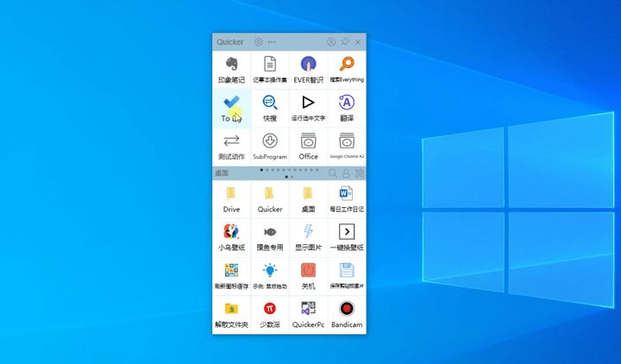Image resolution: width=621 pixels, height=364 pixels.
Task: Run the 快搜 quick search action
Action: pyautogui.click(x=270, y=108)
